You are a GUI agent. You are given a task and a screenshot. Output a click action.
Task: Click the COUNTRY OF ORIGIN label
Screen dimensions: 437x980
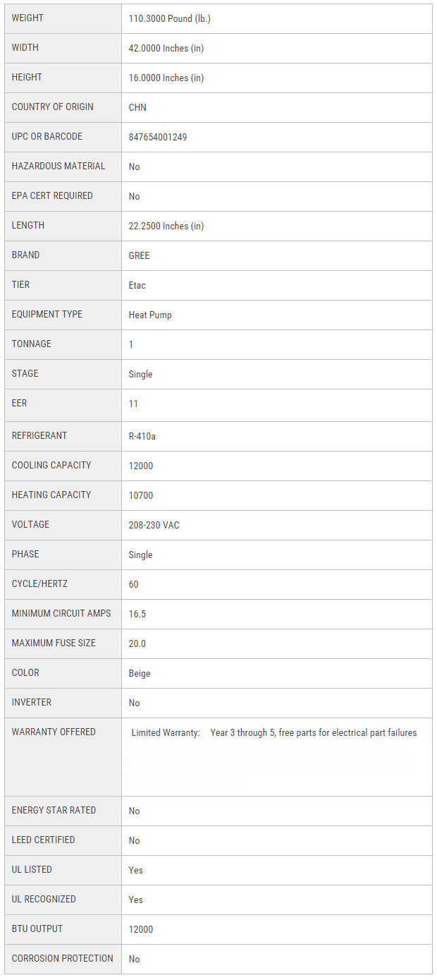pos(52,107)
